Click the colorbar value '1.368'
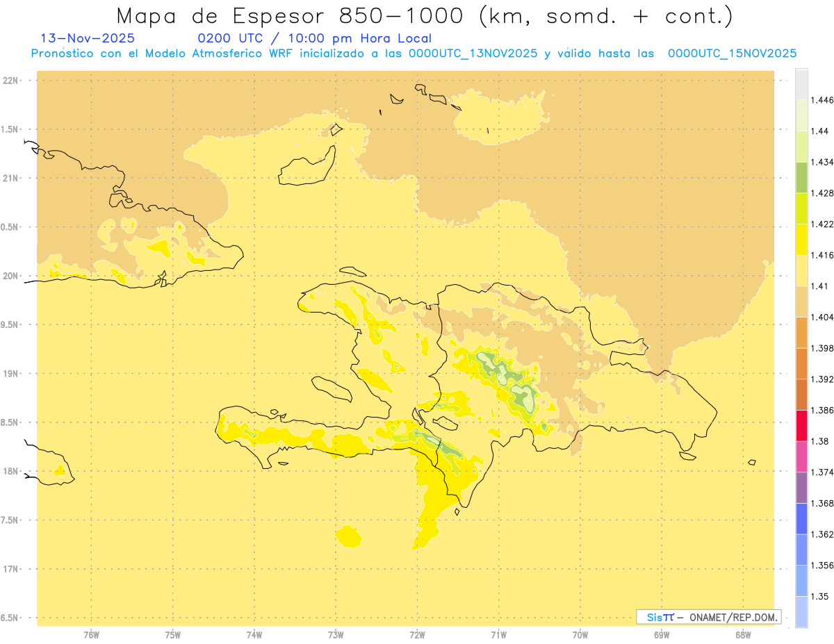Screen dimensions: 834x644 [822, 504]
